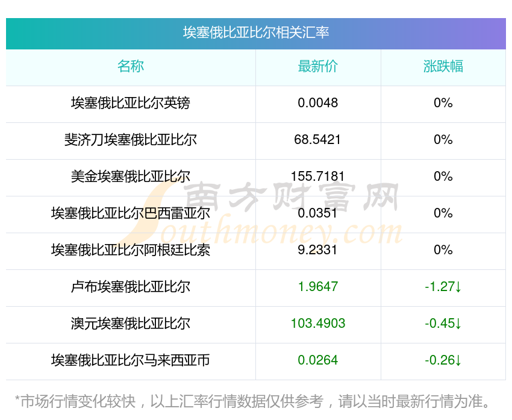Select the 美金埃塞俄比亚比尔 entry
Image resolution: width=512 pixels, height=420 pixels.
tap(131, 177)
